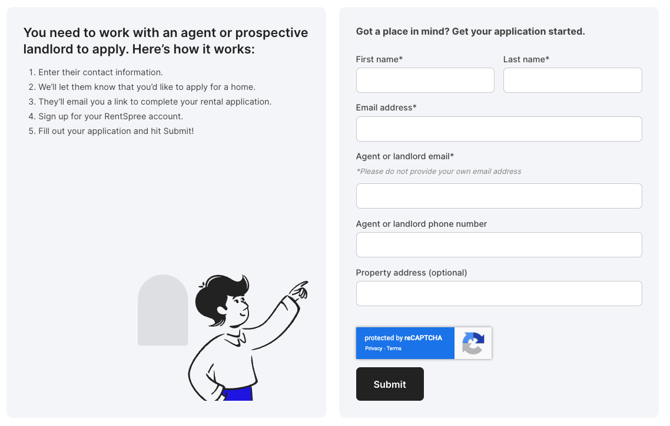Click the blue protected by reCAPTCHA badge
This screenshot has height=426, width=670.
(405, 343)
